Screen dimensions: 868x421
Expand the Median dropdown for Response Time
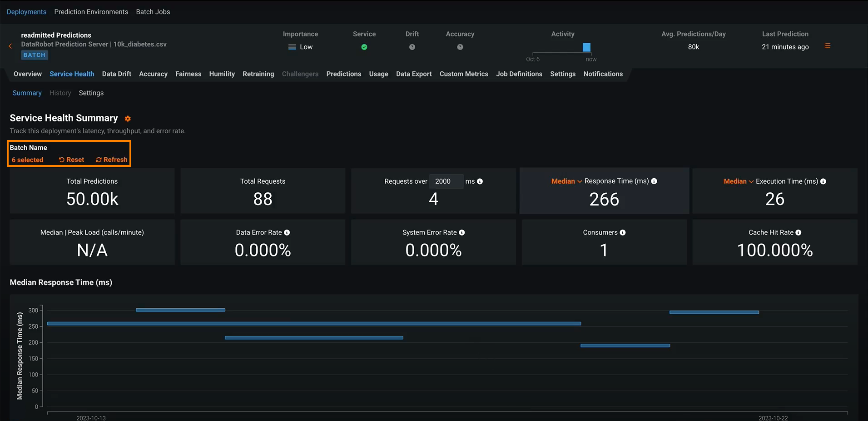pyautogui.click(x=566, y=181)
